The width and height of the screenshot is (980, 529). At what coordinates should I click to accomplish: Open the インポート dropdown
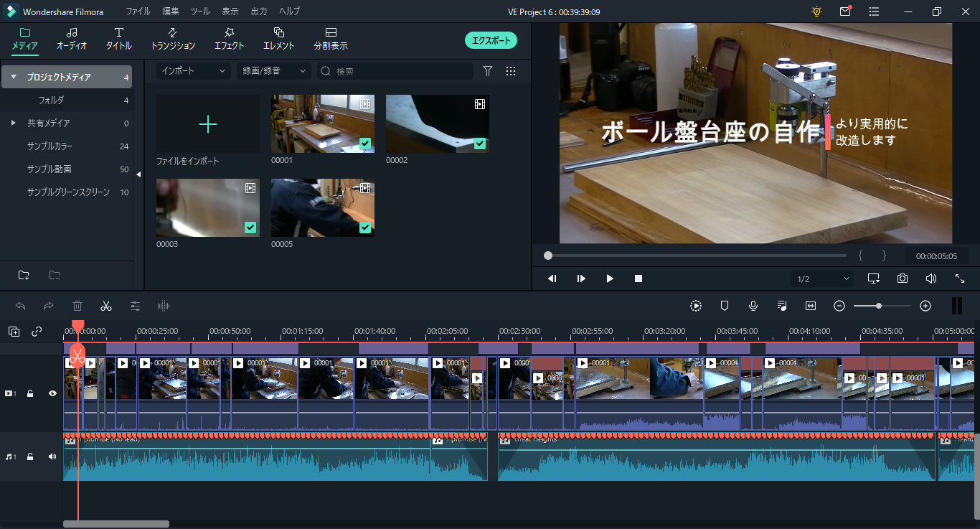pyautogui.click(x=193, y=71)
